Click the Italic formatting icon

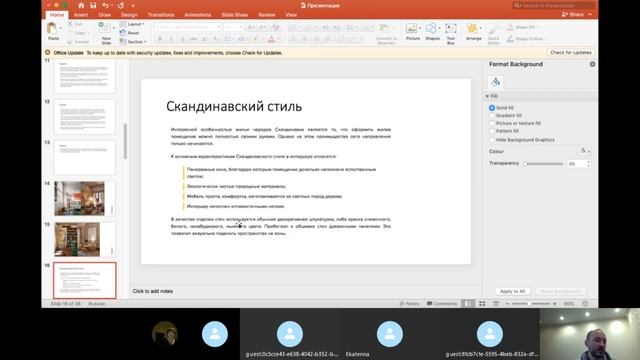(x=171, y=39)
